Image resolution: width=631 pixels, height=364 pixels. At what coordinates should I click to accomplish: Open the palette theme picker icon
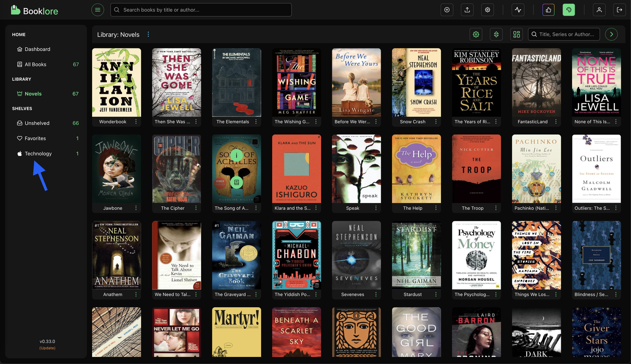pos(568,10)
